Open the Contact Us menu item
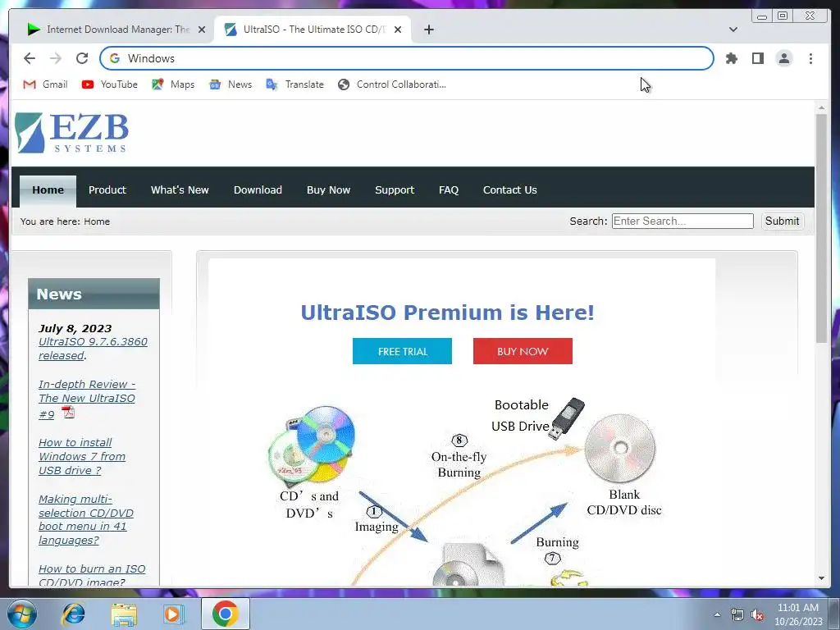Image resolution: width=840 pixels, height=630 pixels. [510, 190]
